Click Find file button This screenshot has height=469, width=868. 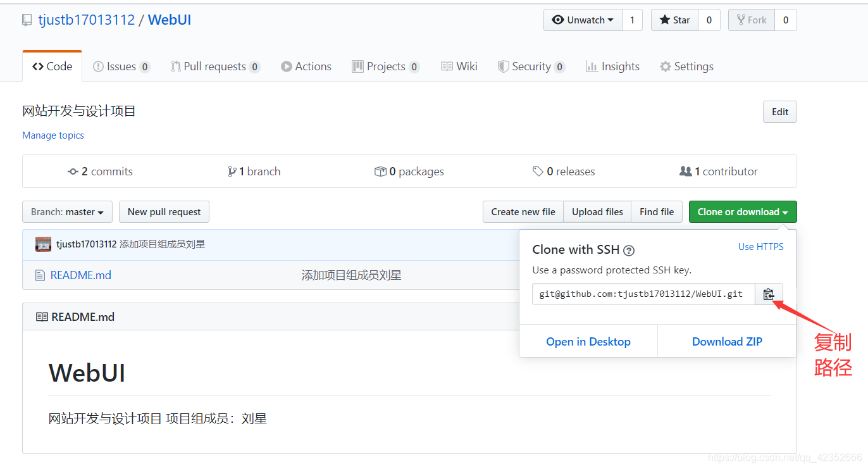[x=657, y=212]
